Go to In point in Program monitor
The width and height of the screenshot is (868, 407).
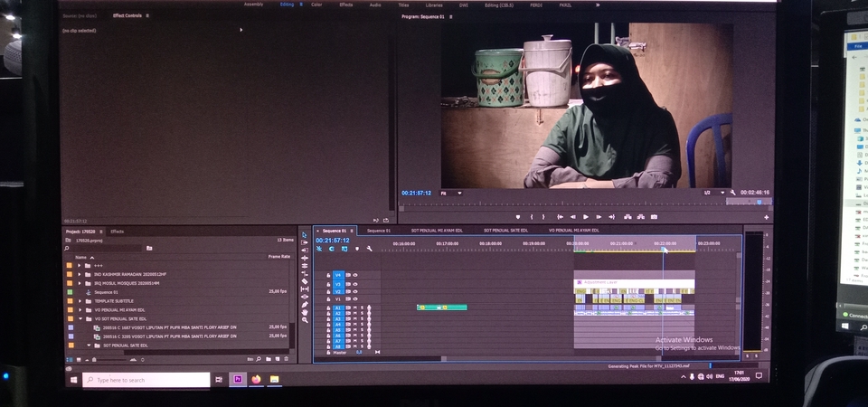pyautogui.click(x=561, y=217)
